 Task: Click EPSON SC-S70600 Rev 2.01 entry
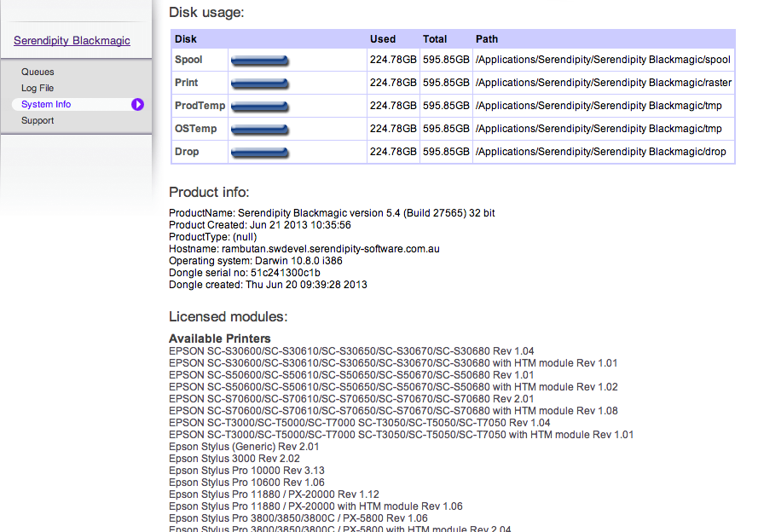(351, 399)
